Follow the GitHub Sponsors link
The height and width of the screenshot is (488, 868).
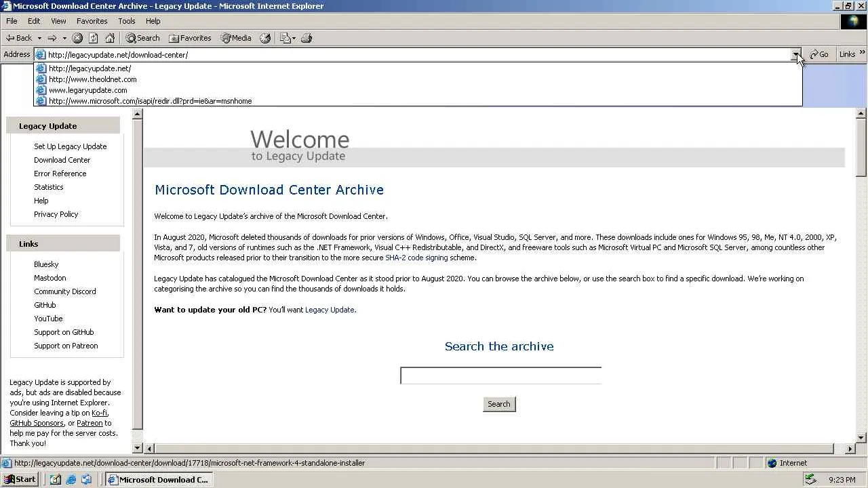(x=37, y=423)
